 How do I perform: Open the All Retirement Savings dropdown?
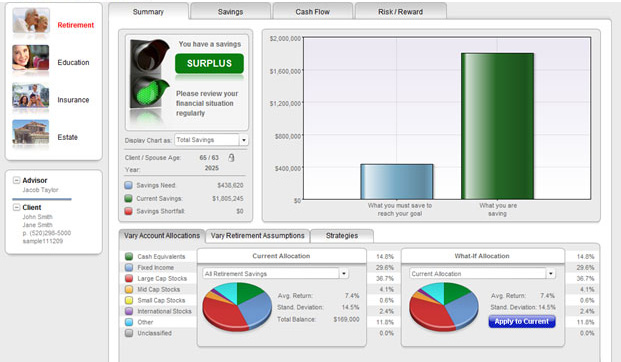344,273
